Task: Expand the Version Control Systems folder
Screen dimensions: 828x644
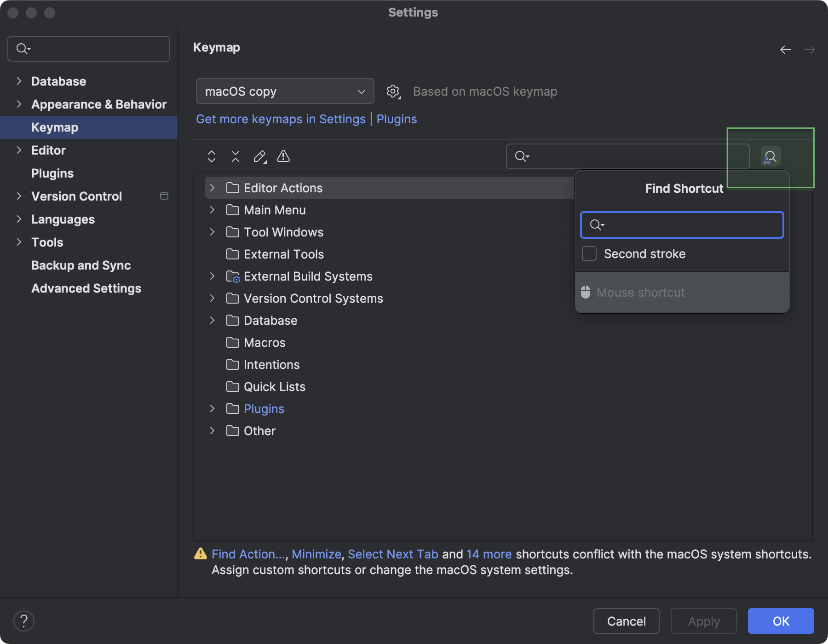Action: 212,298
